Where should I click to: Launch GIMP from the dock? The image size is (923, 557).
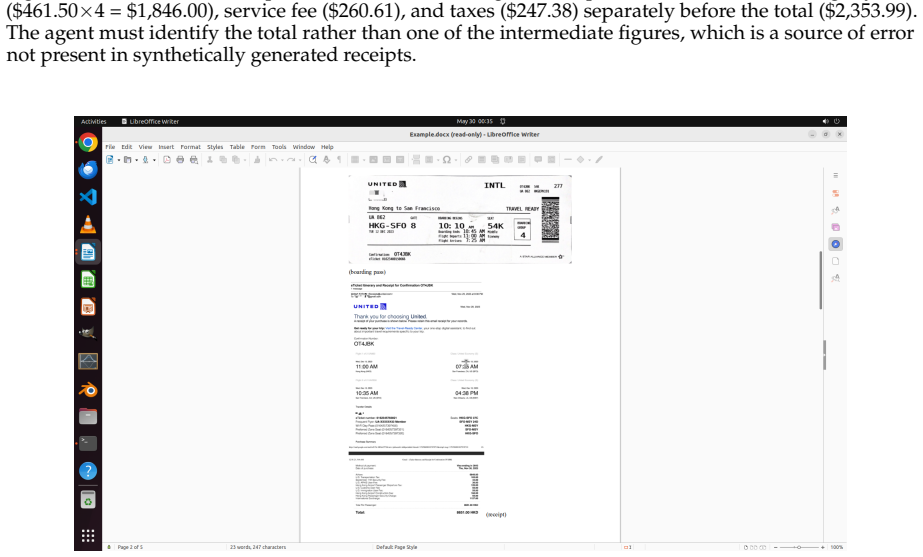(x=88, y=334)
